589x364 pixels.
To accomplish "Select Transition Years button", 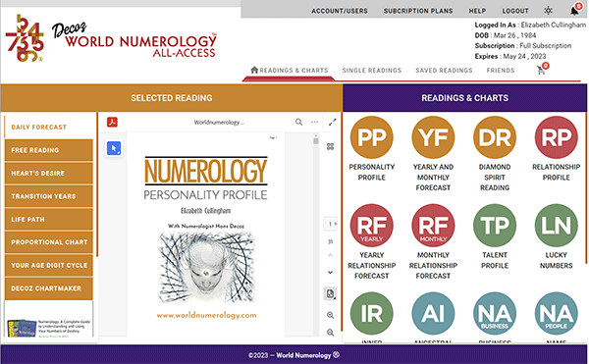I will 48,196.
